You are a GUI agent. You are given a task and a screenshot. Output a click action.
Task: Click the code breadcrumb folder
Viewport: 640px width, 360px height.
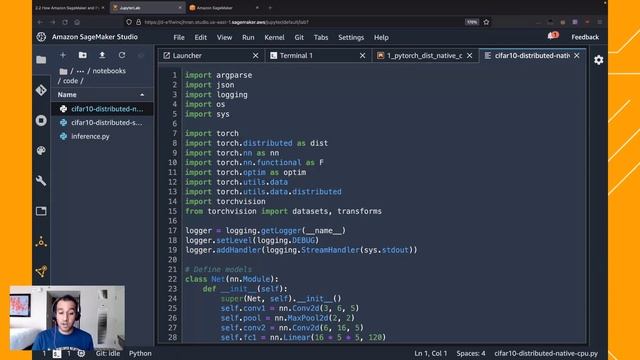(70, 81)
